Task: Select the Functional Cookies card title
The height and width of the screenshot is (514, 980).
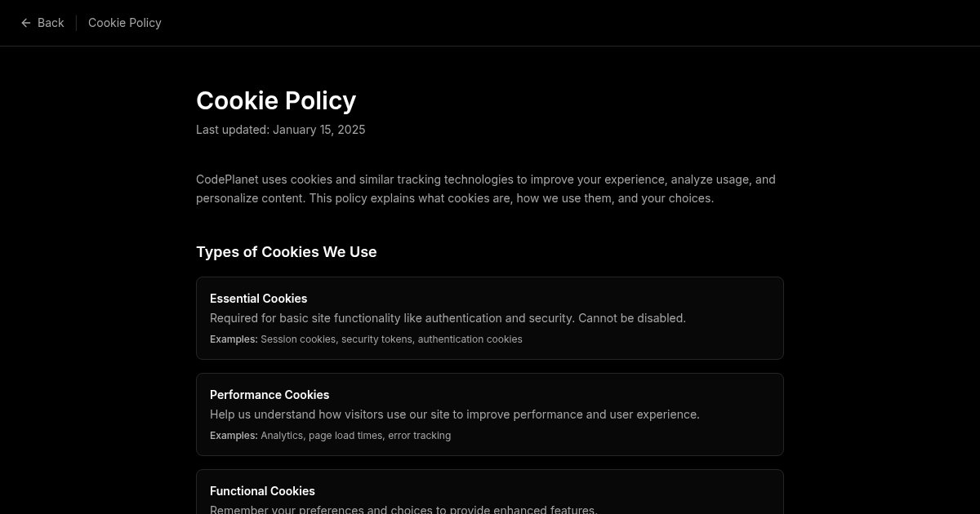Action: (x=262, y=491)
